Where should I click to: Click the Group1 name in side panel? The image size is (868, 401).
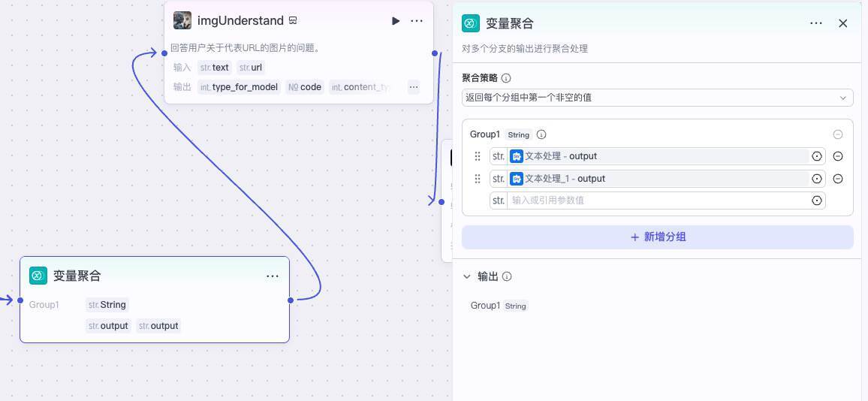coord(485,134)
